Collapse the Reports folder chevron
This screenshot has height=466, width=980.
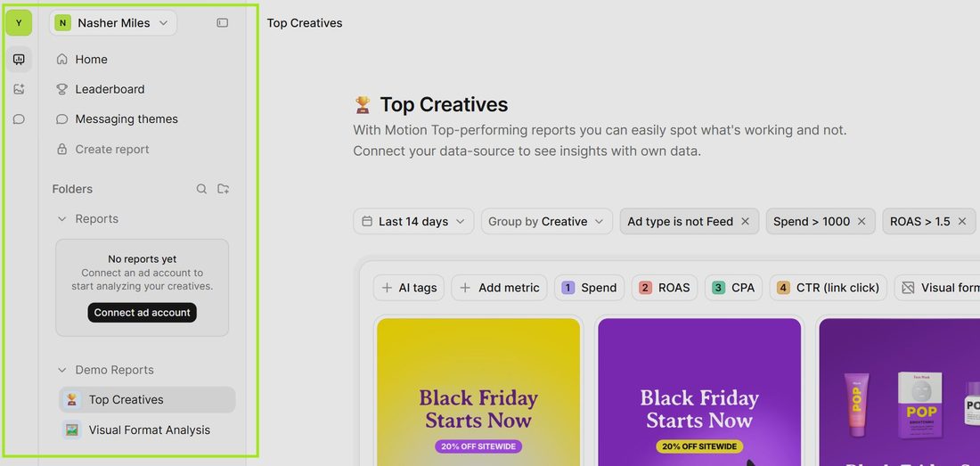click(x=61, y=218)
